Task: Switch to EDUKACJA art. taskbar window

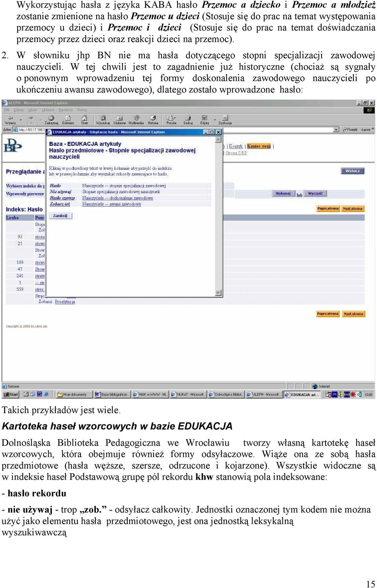Action: (302, 394)
